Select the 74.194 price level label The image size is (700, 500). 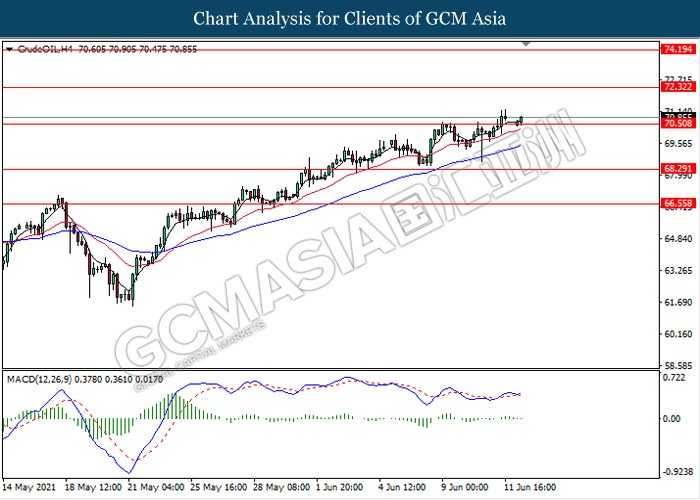click(x=678, y=50)
